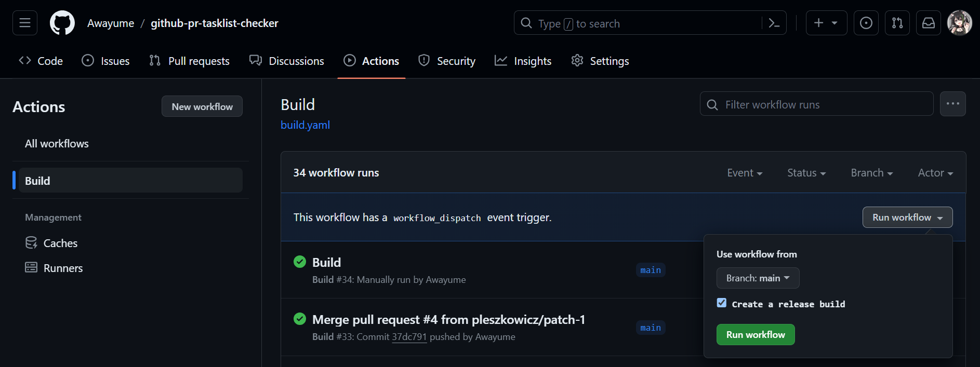Open the command palette icon
The image size is (980, 367).
[774, 23]
